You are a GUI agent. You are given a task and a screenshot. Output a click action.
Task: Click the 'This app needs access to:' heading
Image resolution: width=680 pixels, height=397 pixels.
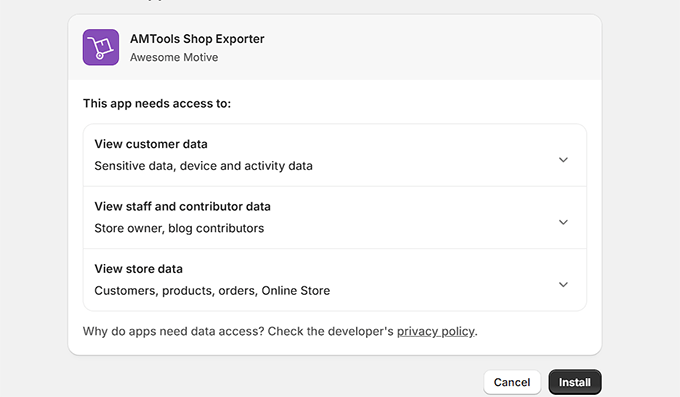pyautogui.click(x=157, y=104)
